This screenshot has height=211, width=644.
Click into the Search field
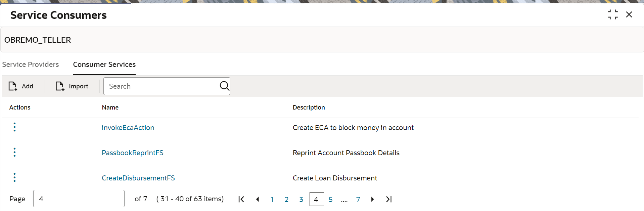[x=161, y=86]
